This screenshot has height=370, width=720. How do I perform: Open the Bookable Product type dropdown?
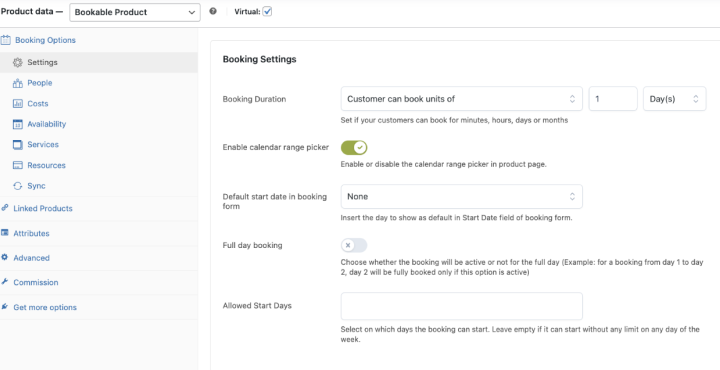point(135,12)
